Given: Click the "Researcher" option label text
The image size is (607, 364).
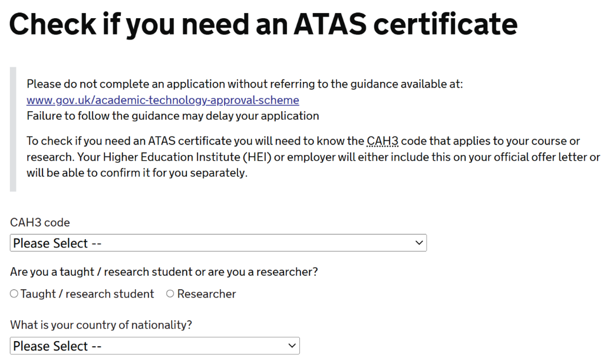Looking at the screenshot, I should [x=206, y=294].
